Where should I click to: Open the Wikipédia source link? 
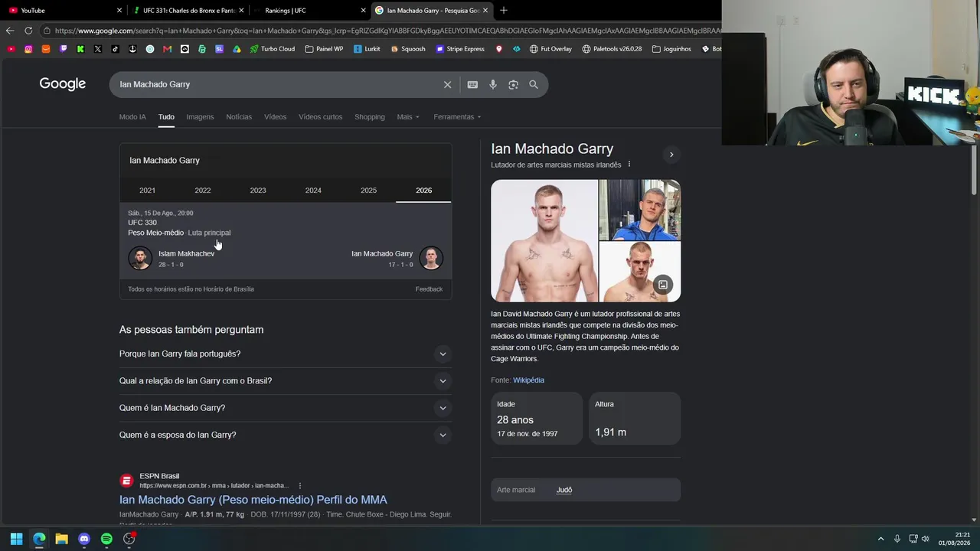(x=528, y=380)
